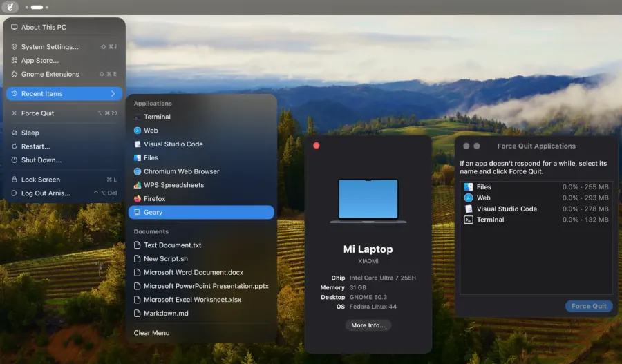Select Lock Screen menu entry
The image size is (622, 364).
(x=64, y=179)
